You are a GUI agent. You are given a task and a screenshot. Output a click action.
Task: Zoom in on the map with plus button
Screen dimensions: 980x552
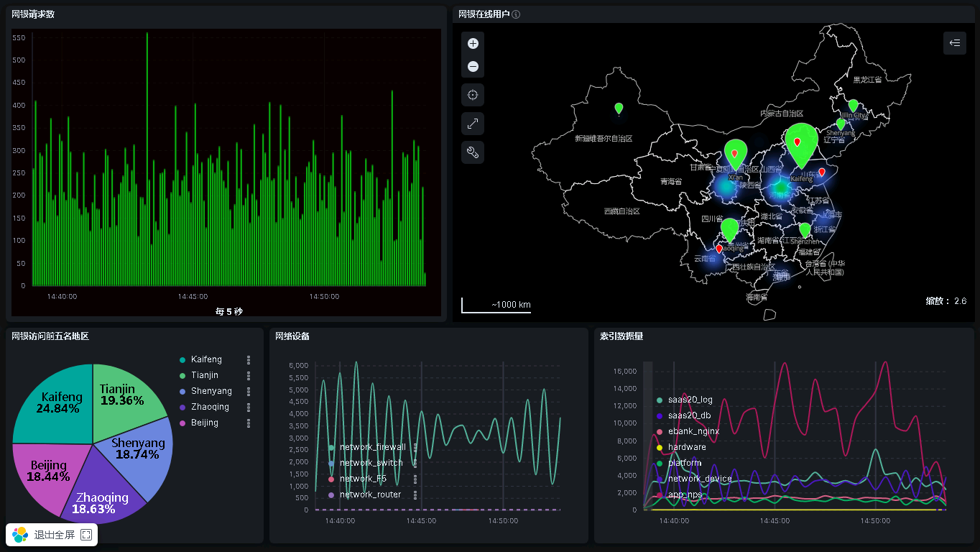click(x=473, y=43)
